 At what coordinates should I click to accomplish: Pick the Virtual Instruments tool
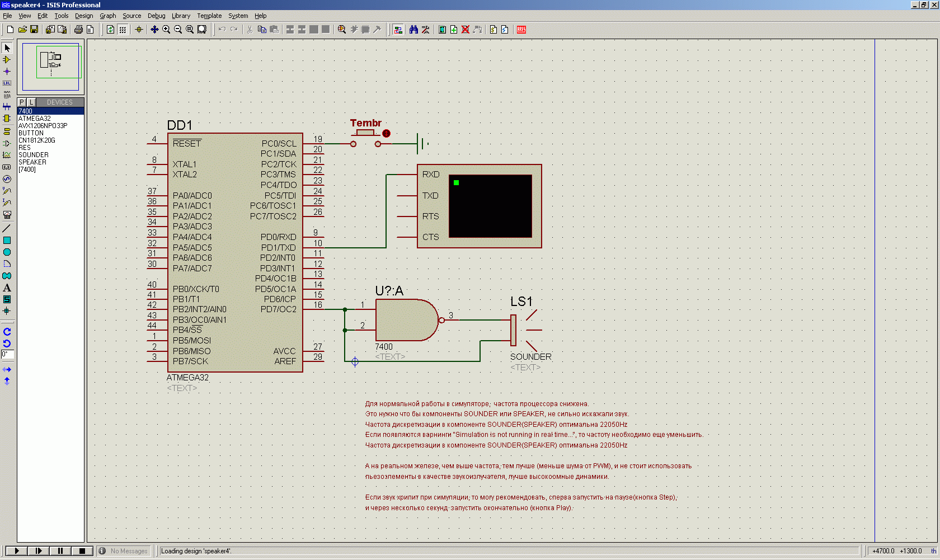tap(7, 215)
